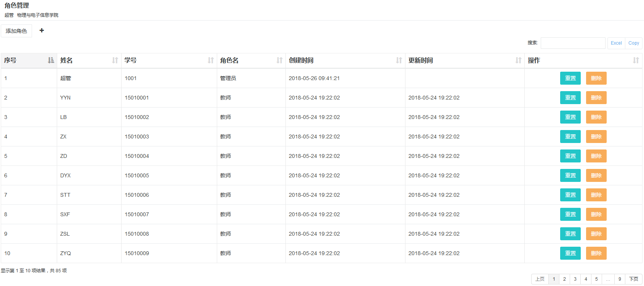Image resolution: width=644 pixels, height=286 pixels.
Task: Export table with Excel button
Action: [616, 43]
